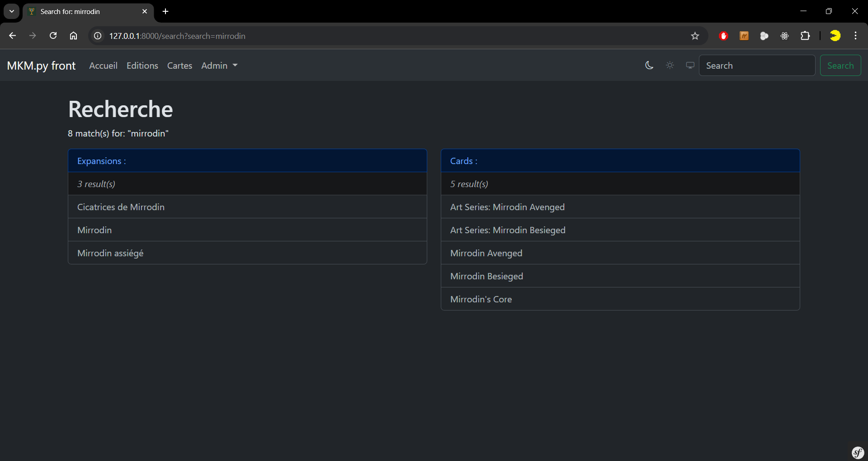View site information icon in address bar
The width and height of the screenshot is (868, 461).
(x=98, y=36)
